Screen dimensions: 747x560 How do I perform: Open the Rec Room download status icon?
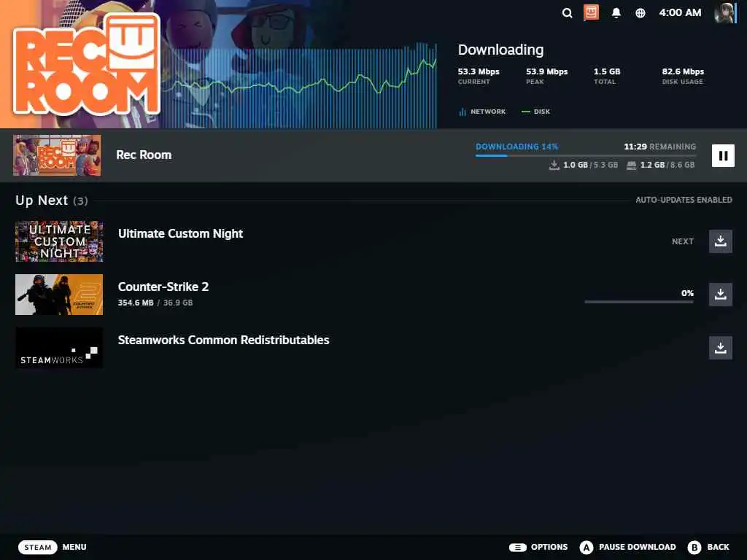pyautogui.click(x=591, y=13)
